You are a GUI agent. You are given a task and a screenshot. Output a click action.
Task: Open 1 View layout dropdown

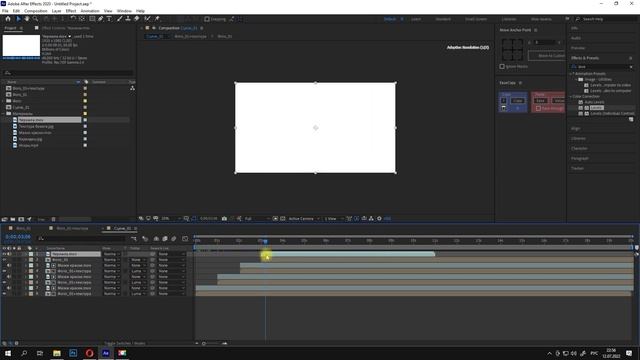333,219
